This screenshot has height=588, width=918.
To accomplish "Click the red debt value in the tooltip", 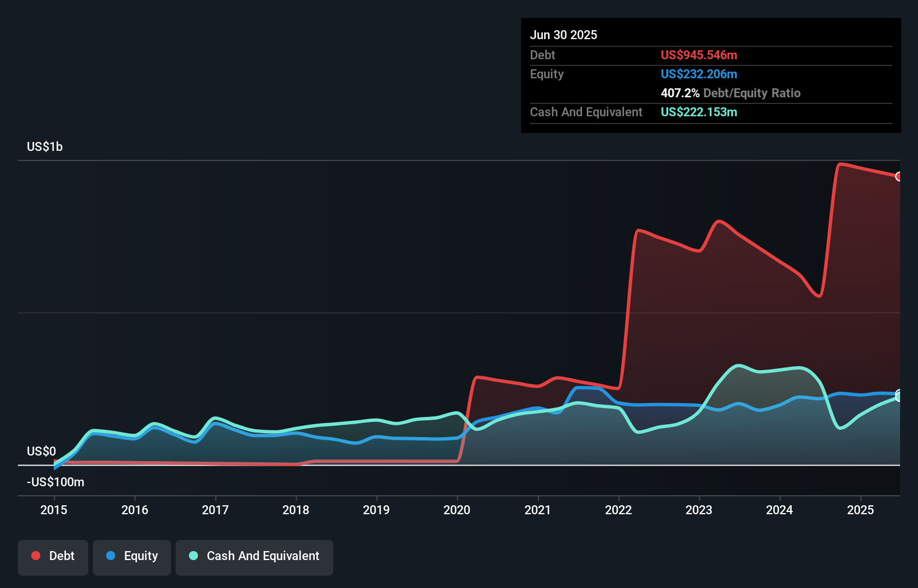I will [699, 55].
